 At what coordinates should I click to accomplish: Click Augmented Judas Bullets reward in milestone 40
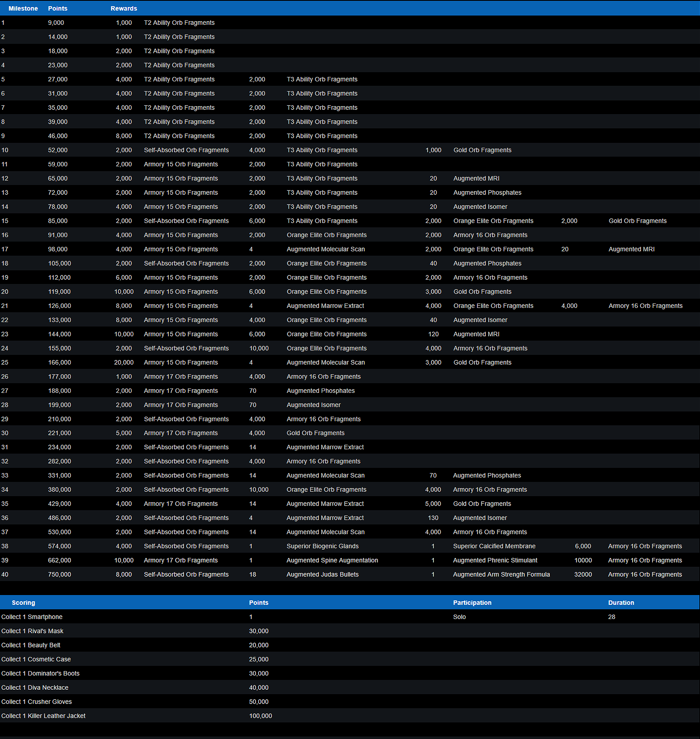point(322,574)
